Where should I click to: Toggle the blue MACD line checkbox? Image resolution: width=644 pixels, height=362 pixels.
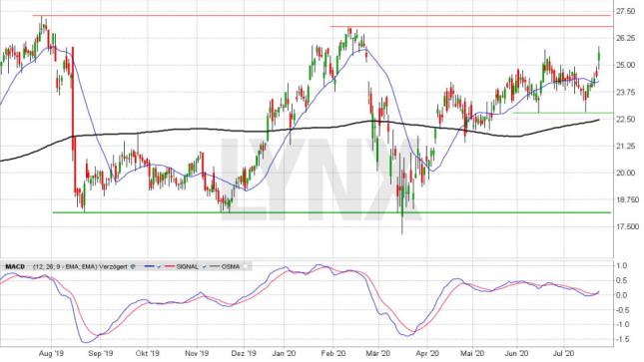point(159,267)
